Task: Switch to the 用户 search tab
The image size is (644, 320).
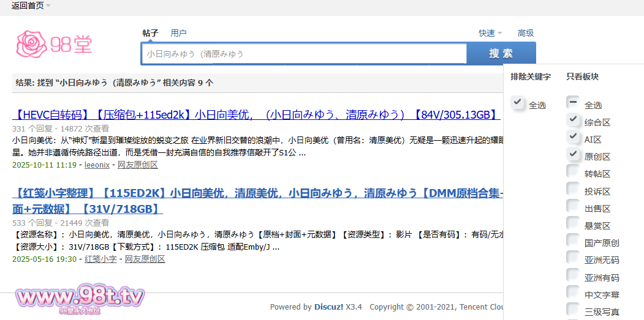Action: coord(178,33)
